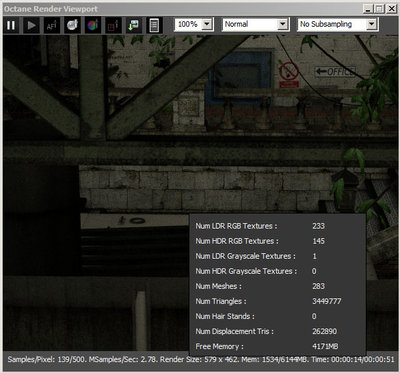Click the save render image icon

coord(134,25)
